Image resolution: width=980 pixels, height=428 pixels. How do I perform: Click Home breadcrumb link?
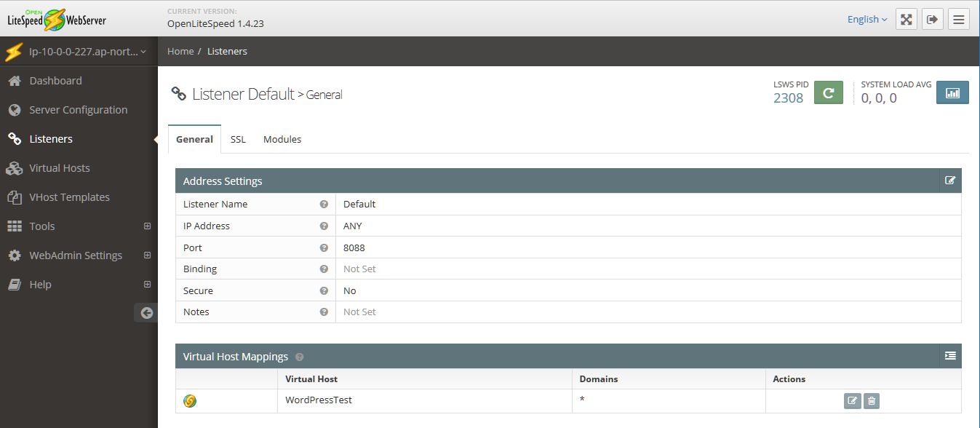point(180,52)
